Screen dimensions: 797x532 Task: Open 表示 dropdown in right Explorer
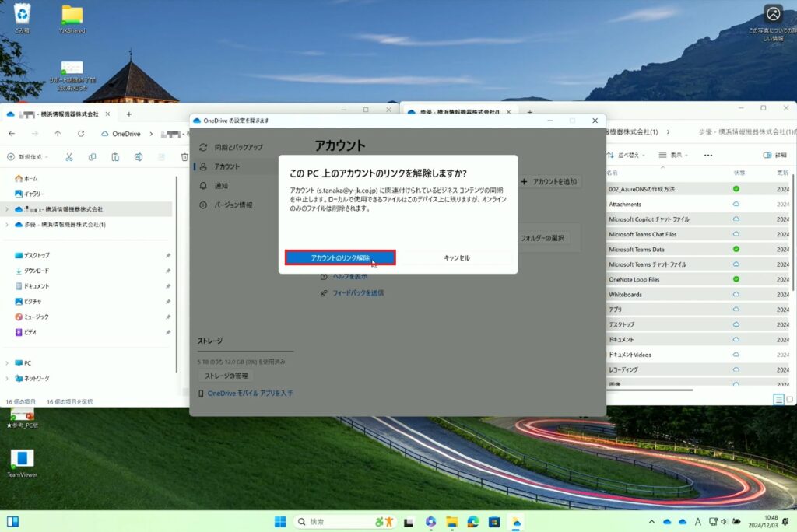pyautogui.click(x=673, y=155)
